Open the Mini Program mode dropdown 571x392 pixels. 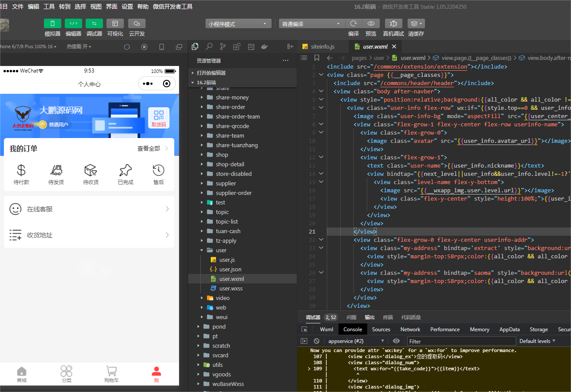coord(238,24)
